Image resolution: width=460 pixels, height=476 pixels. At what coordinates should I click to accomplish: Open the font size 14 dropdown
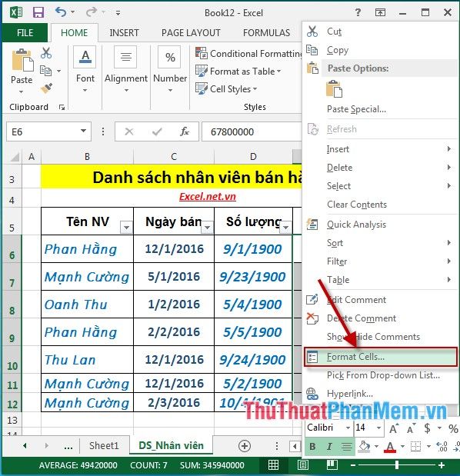(x=378, y=428)
